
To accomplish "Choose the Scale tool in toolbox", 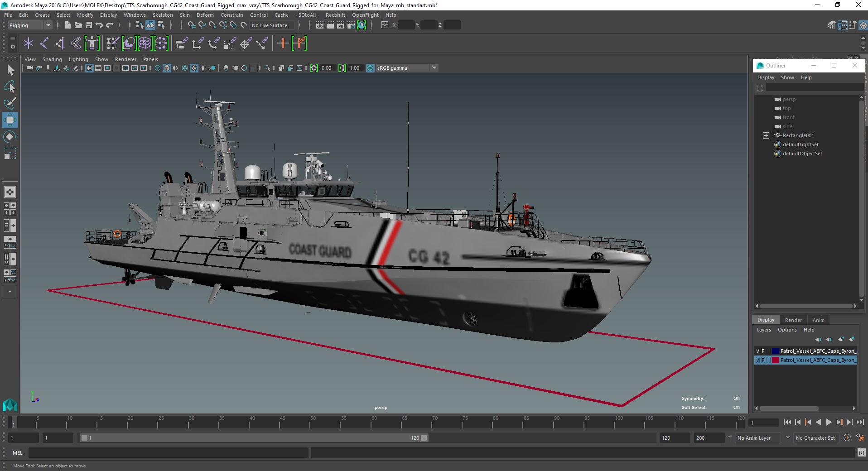I will tap(10, 154).
